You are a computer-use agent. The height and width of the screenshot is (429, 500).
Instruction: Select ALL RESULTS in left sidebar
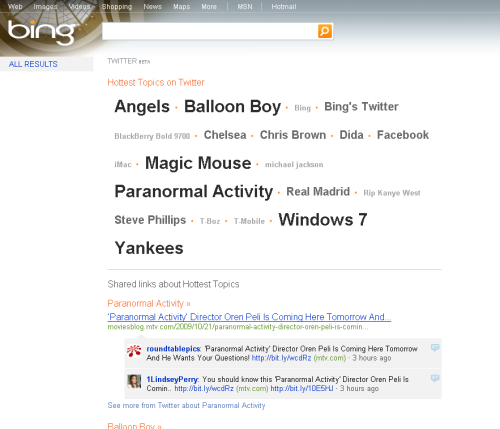(x=33, y=64)
